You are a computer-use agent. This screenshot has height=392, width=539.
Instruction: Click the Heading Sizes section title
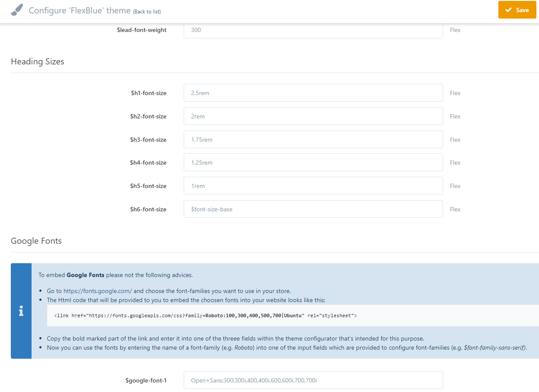[x=38, y=62]
